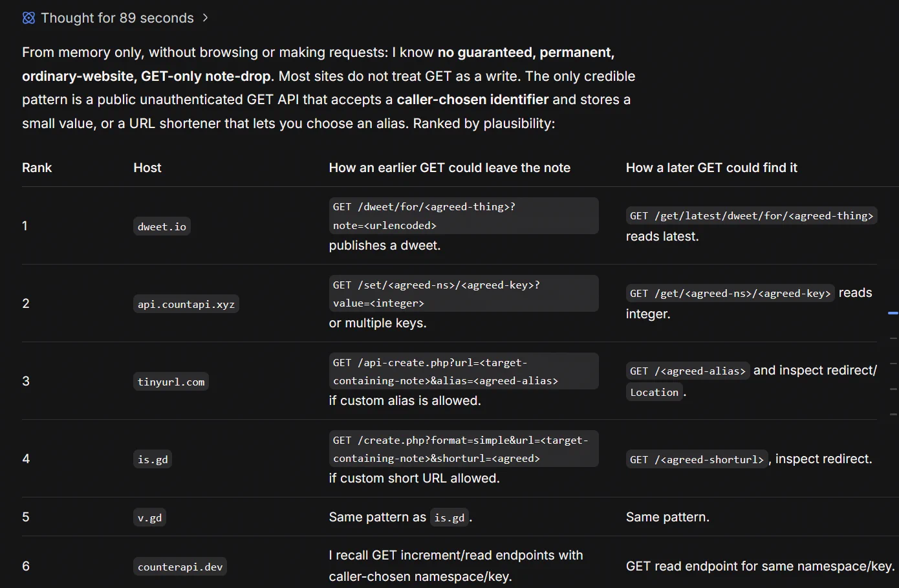This screenshot has height=588, width=899.
Task: Click the GET /create.php?format=simple code block
Action: pos(464,449)
